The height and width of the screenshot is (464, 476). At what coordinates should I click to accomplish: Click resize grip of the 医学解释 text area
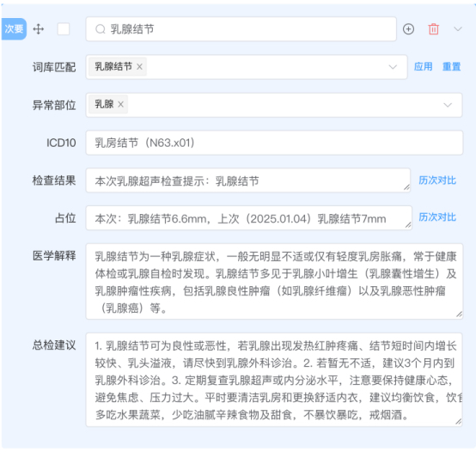(460, 314)
